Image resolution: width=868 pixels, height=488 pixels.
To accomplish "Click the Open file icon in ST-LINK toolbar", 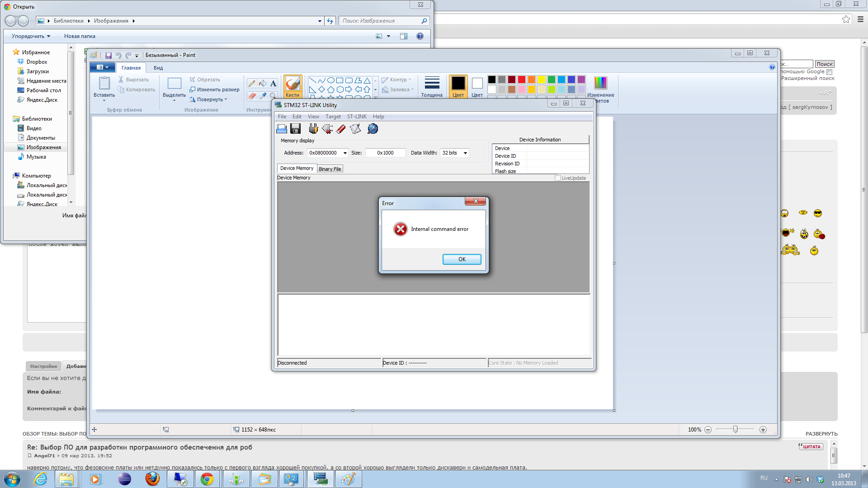I will [281, 129].
